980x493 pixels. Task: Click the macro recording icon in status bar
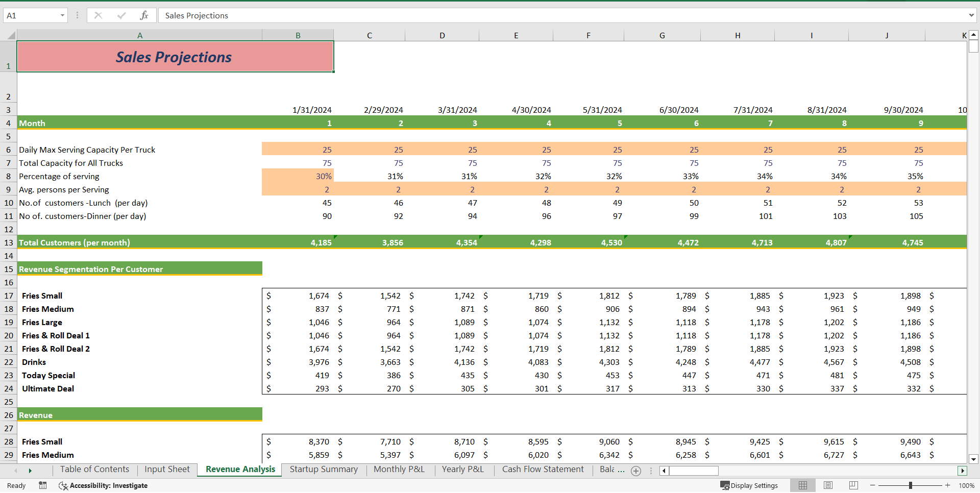43,485
